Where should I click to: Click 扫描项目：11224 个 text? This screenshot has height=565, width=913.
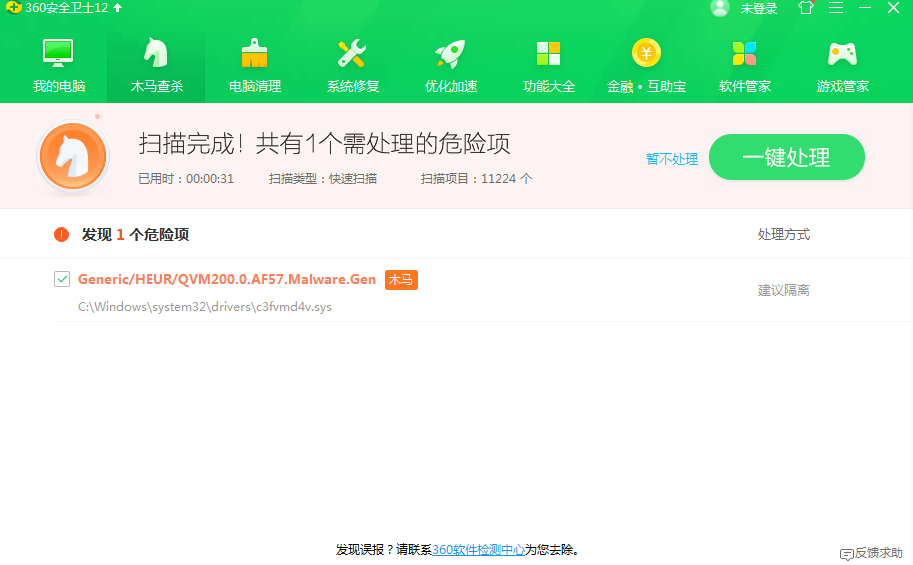click(x=476, y=179)
